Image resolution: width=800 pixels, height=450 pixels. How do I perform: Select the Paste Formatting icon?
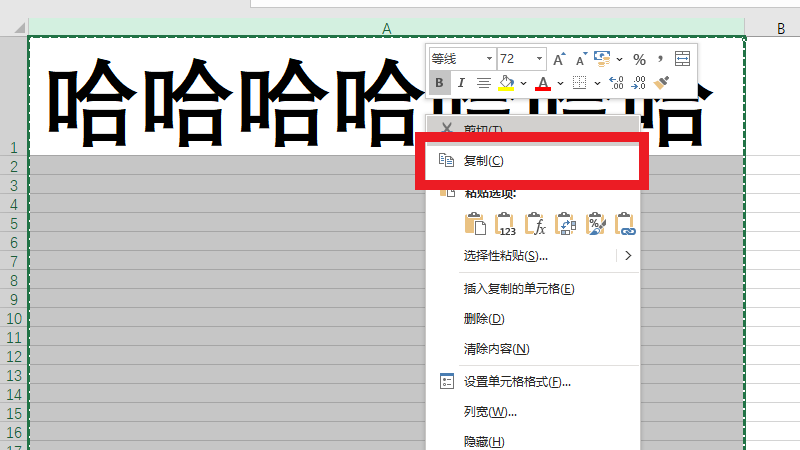pos(596,224)
